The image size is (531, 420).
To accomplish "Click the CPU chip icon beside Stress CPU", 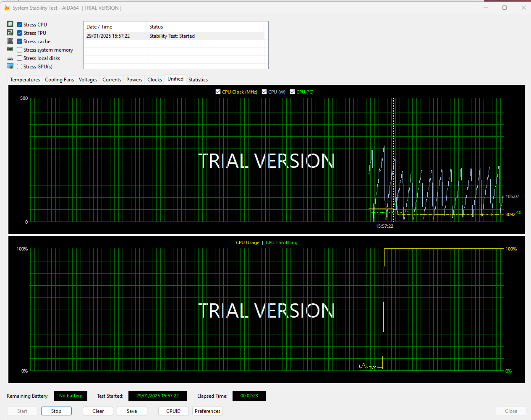I will (x=10, y=24).
